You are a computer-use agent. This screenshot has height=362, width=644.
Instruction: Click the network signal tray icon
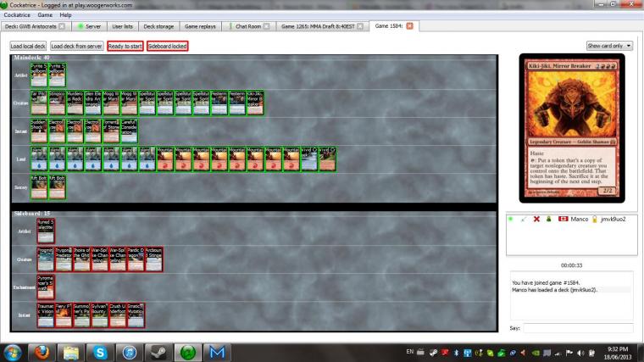coord(558,353)
